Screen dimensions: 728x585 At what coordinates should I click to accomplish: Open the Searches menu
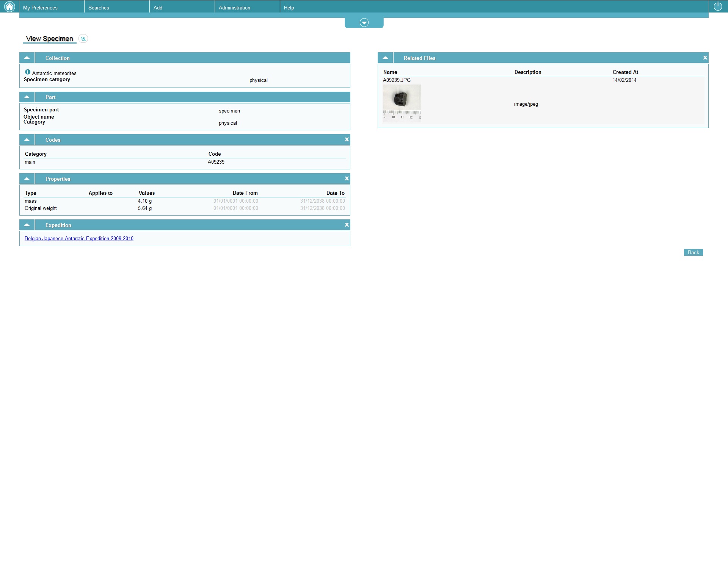coord(99,8)
